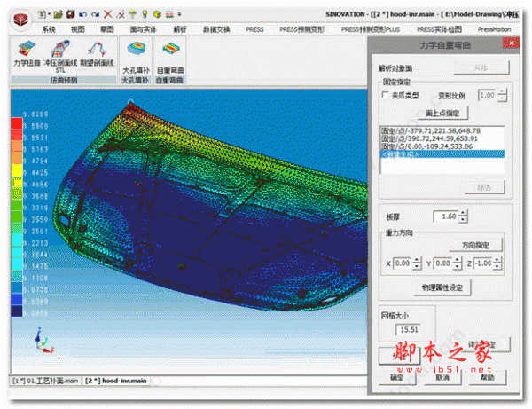The width and height of the screenshot is (532, 409).
Task: Enable the 夹爪类型 checkbox
Action: [x=386, y=95]
